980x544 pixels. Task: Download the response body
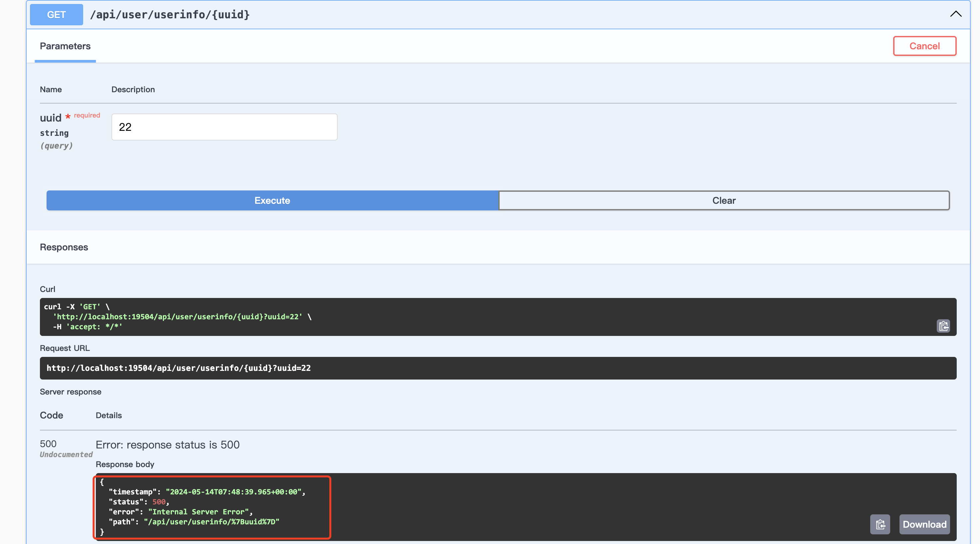click(924, 524)
